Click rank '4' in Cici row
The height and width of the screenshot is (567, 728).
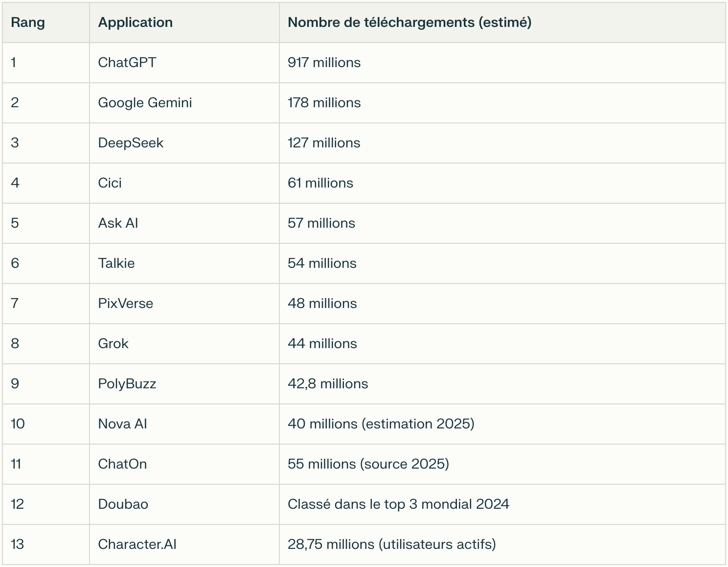coord(15,183)
